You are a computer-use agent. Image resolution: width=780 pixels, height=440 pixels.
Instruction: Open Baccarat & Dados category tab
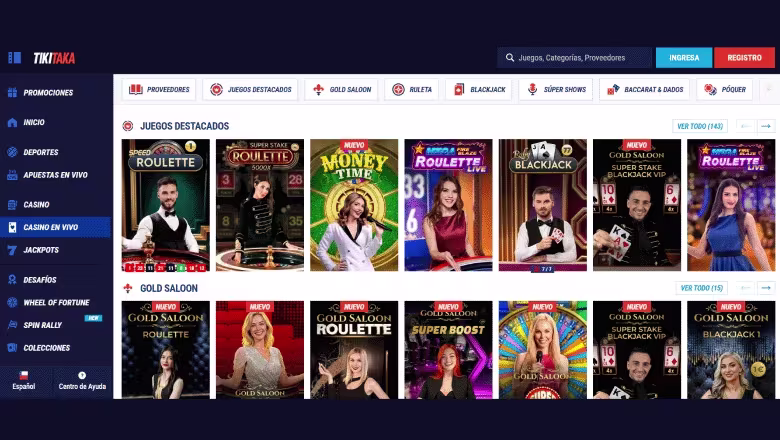tap(645, 89)
